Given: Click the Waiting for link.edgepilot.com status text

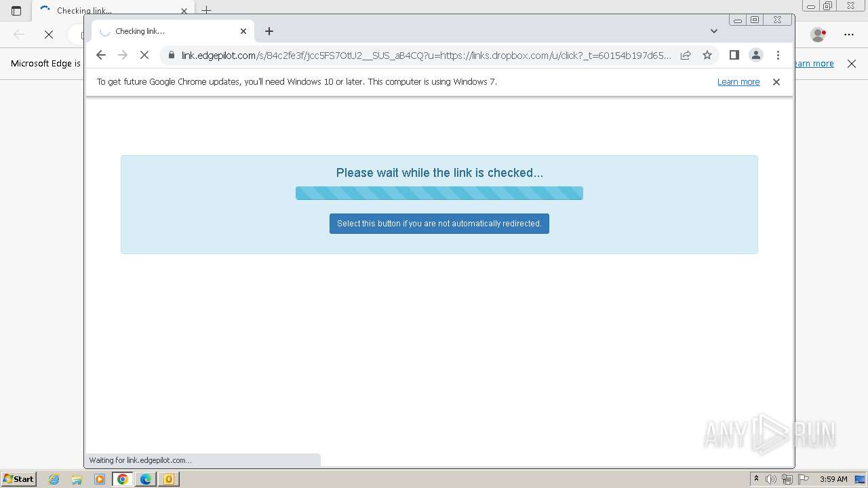Looking at the screenshot, I should coord(140,460).
